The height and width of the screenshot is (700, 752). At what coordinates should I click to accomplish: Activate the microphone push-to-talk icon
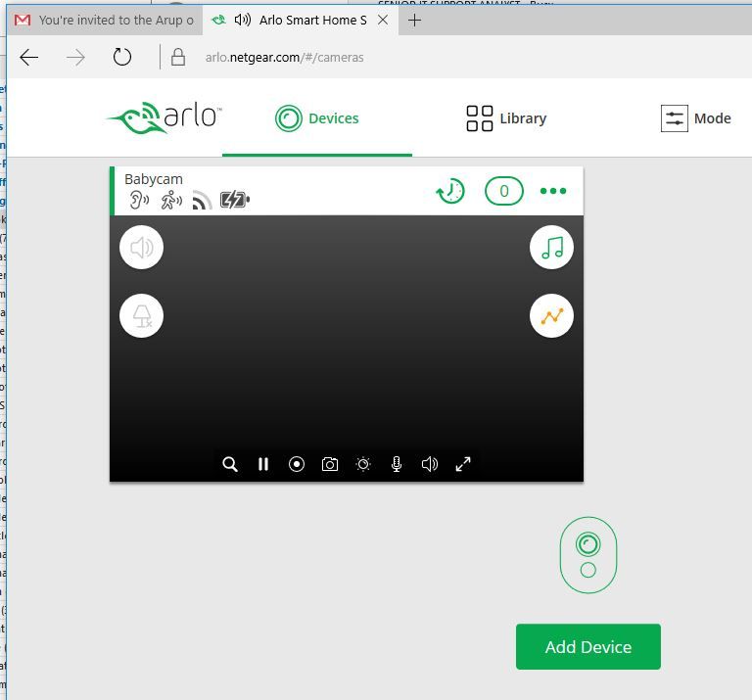pyautogui.click(x=397, y=464)
